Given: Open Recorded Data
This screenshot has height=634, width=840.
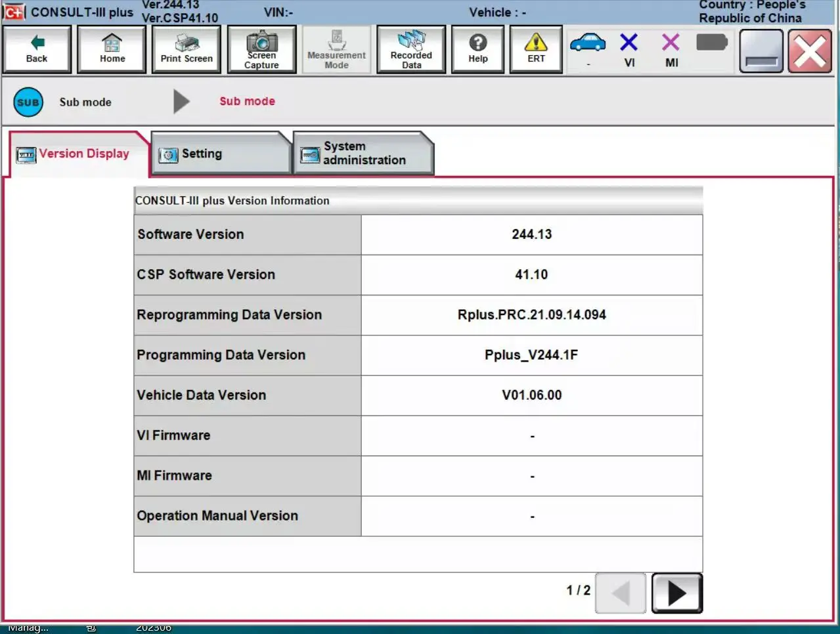Looking at the screenshot, I should coord(411,49).
